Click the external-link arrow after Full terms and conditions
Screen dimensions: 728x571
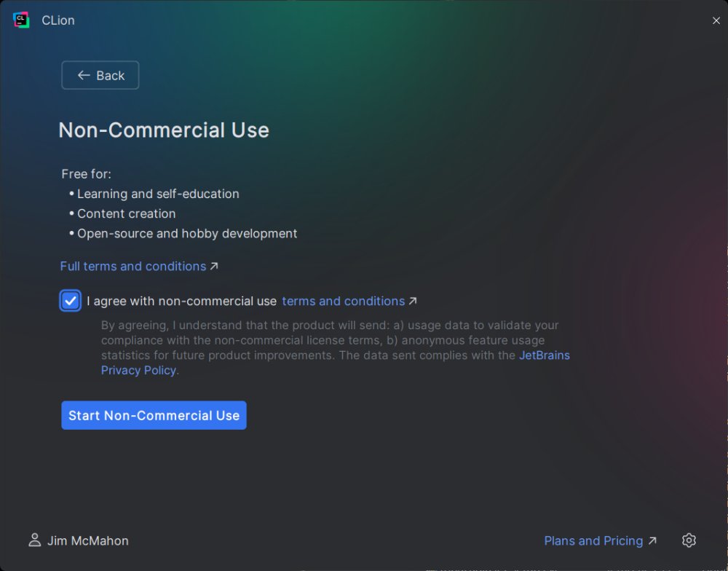pyautogui.click(x=214, y=265)
